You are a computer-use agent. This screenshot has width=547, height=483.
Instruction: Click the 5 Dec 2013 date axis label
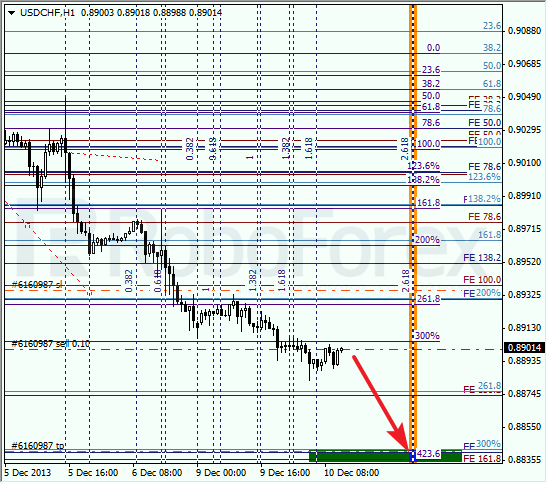(x=28, y=473)
